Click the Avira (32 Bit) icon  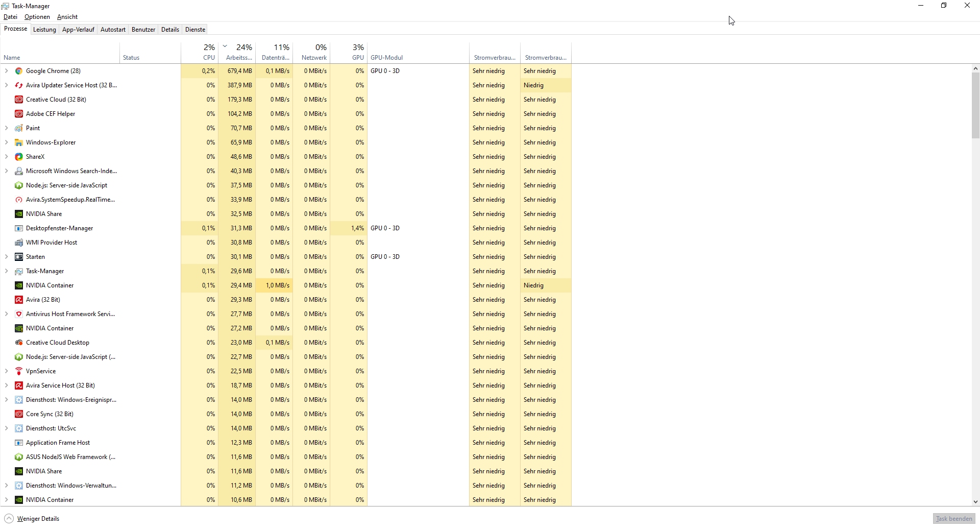19,300
